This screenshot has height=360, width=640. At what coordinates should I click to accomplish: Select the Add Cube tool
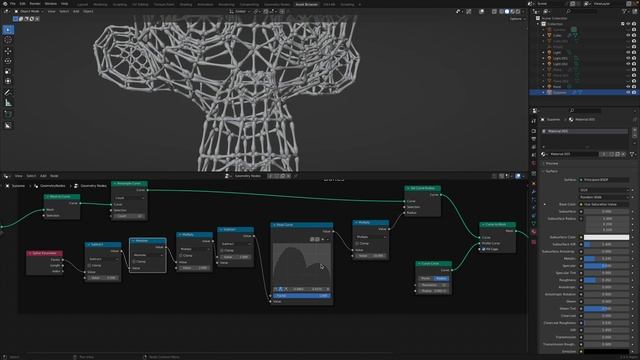click(8, 114)
